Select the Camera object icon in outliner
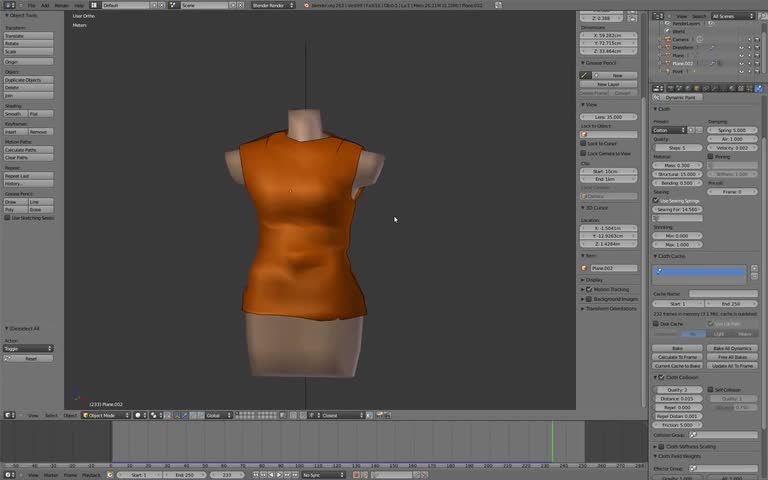 pyautogui.click(x=668, y=39)
